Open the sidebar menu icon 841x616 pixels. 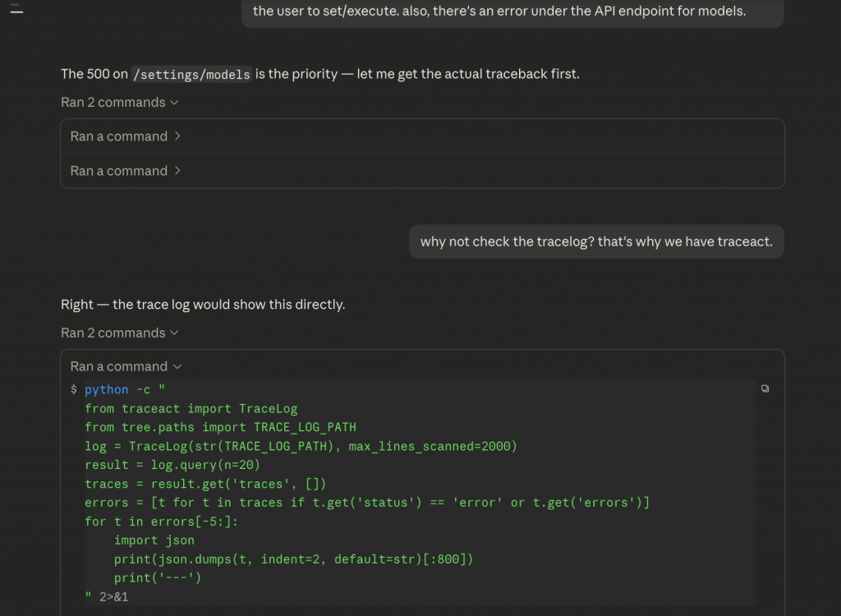click(x=16, y=8)
